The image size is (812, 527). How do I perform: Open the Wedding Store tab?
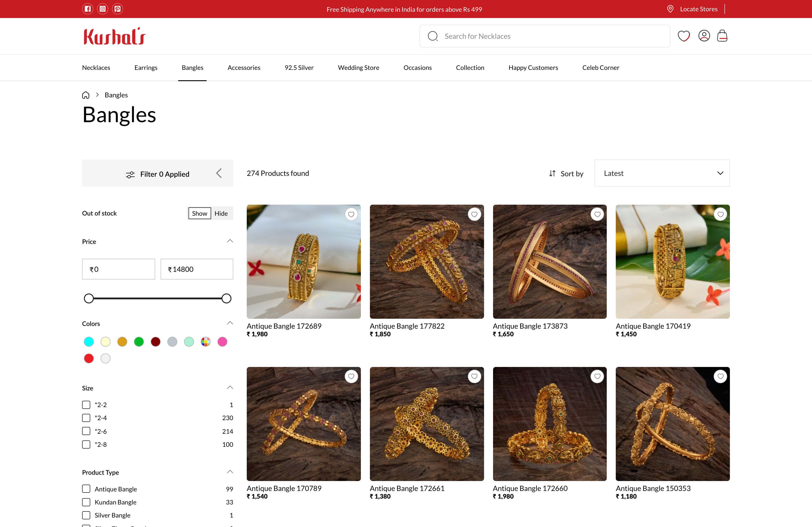coord(358,67)
